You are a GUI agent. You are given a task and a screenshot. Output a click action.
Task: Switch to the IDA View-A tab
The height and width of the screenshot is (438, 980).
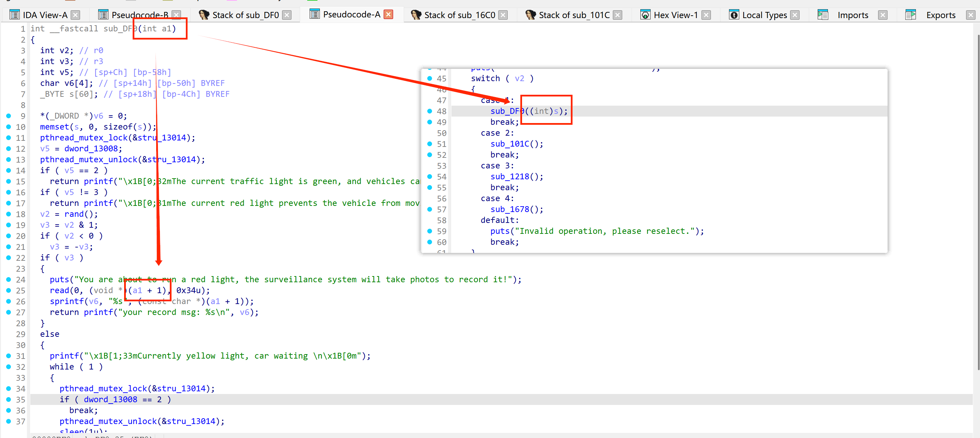pyautogui.click(x=45, y=15)
